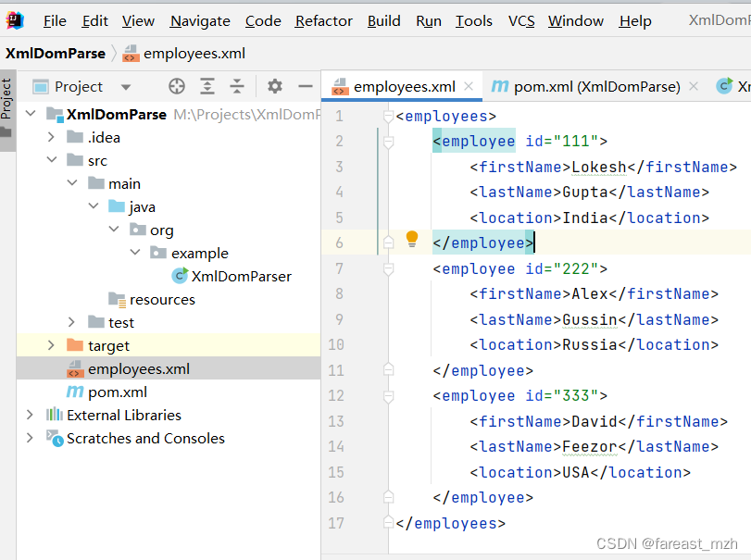Click line number 10 in the gutter
Screen dimensions: 751x560
337,344
